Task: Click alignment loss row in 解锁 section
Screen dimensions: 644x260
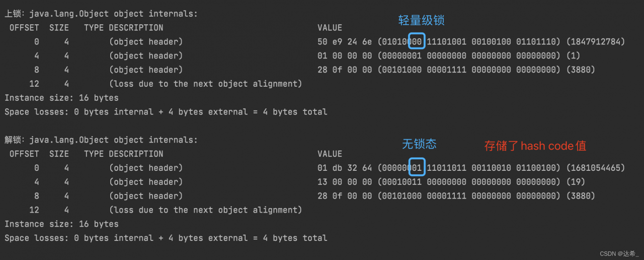Action: click(205, 210)
